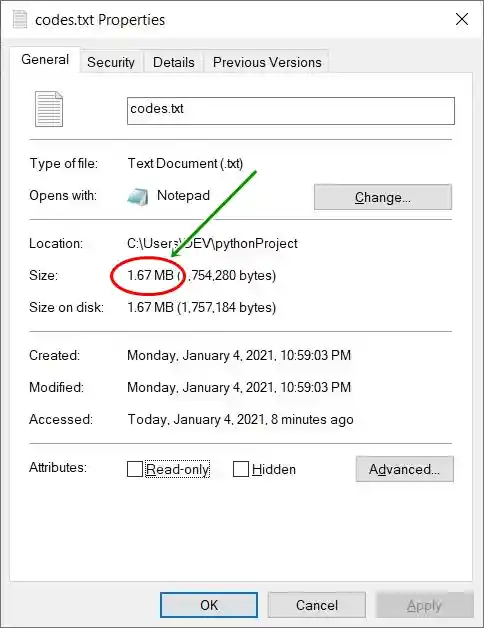The height and width of the screenshot is (628, 484).
Task: Confirm with the OK button
Action: (x=209, y=605)
